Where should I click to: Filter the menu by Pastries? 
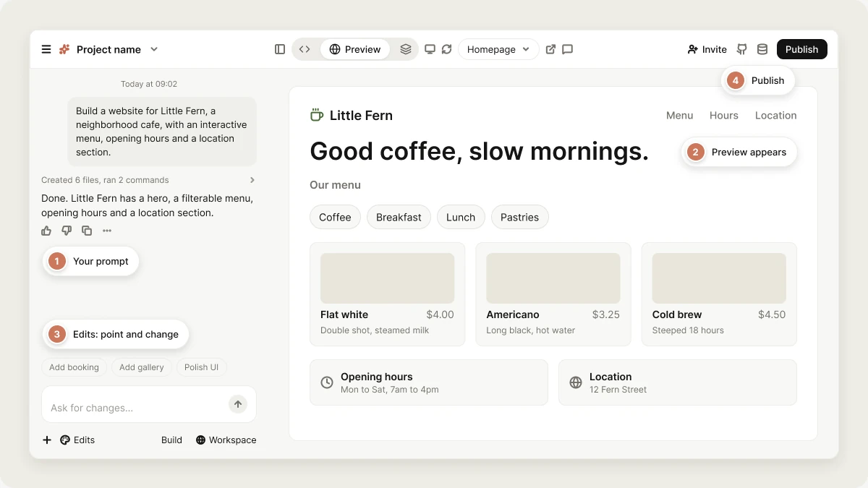pyautogui.click(x=519, y=217)
